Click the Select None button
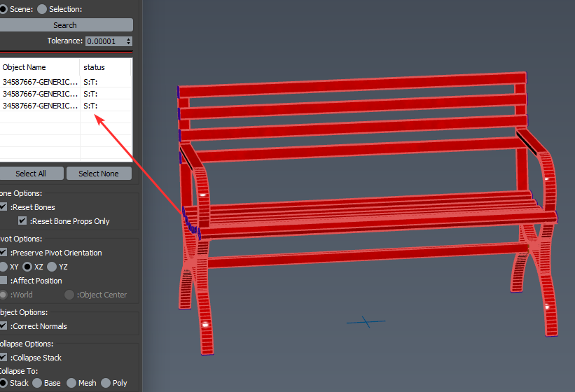Image resolution: width=575 pixels, height=392 pixels. (99, 174)
